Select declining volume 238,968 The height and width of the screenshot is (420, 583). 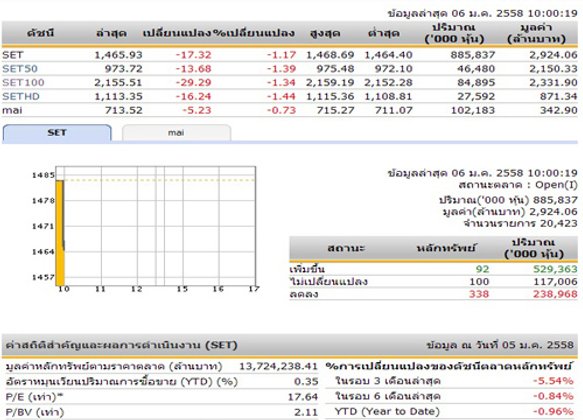click(x=555, y=294)
